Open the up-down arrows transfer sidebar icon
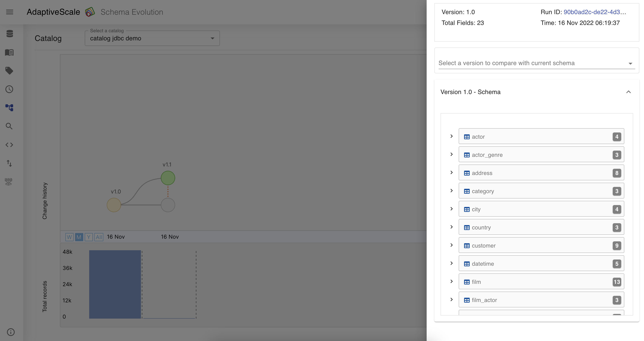The image size is (644, 341). [x=9, y=163]
